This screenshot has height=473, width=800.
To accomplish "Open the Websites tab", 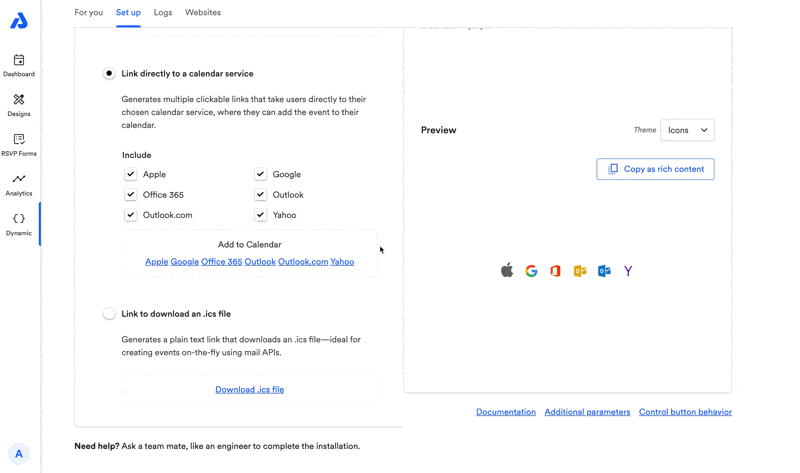I will coord(203,12).
